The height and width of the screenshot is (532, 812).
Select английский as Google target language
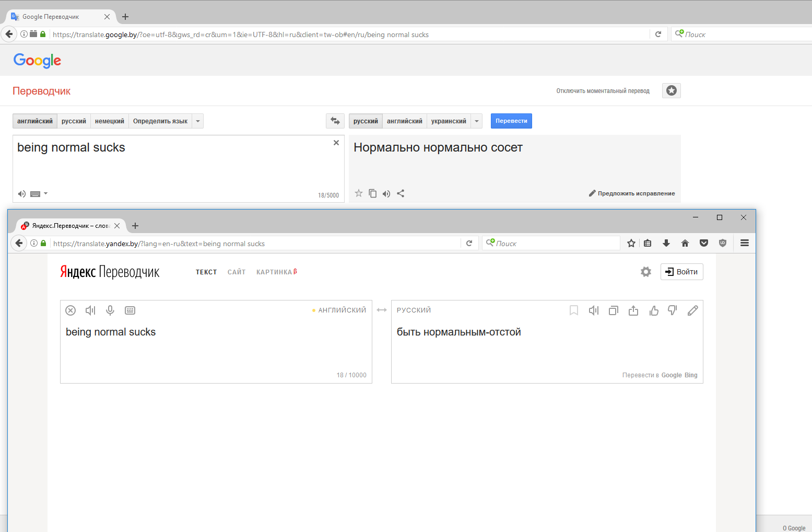pos(405,121)
